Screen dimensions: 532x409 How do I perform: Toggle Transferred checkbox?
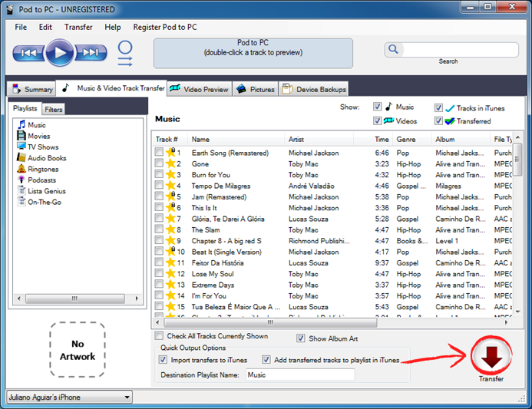click(438, 120)
